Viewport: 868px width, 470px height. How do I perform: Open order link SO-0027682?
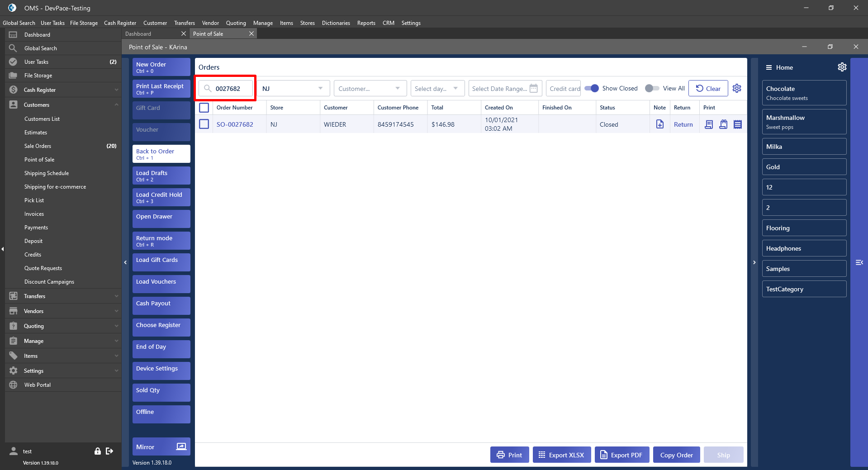(235, 124)
